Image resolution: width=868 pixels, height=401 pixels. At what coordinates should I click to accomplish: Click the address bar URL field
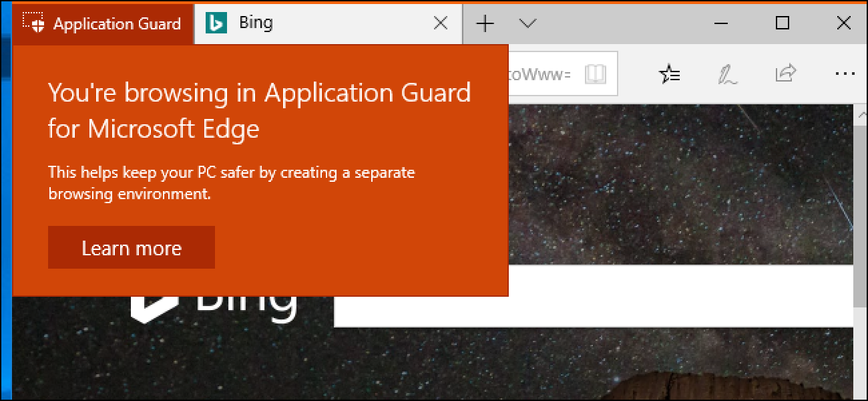tap(563, 74)
